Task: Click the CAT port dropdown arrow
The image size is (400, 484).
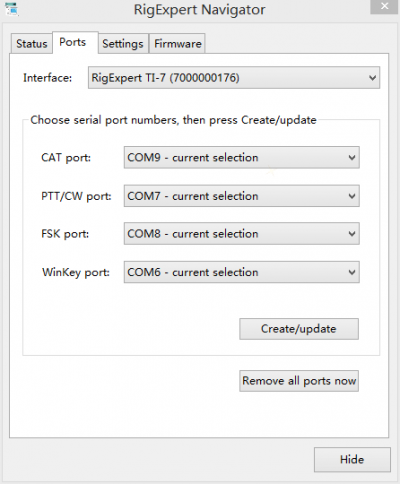Action: point(352,158)
